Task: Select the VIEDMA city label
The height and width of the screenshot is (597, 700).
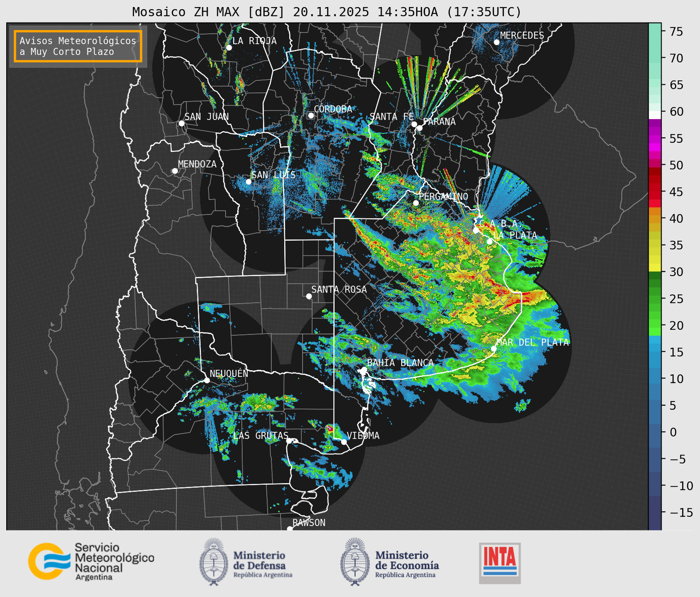Action: 363,436
